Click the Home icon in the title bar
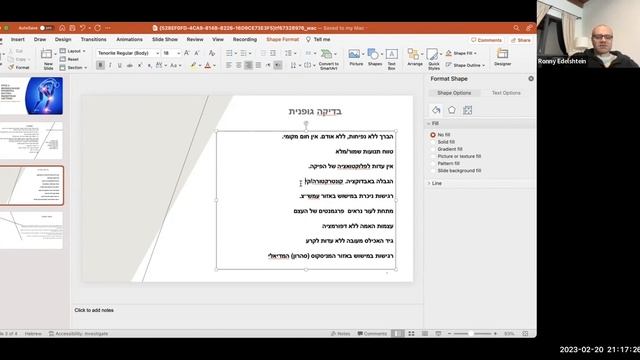 (x=62, y=28)
